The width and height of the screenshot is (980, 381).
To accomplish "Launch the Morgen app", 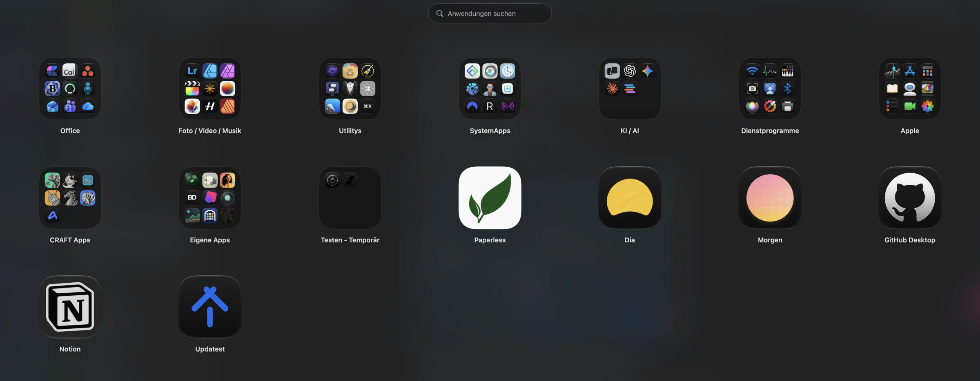I will [770, 198].
